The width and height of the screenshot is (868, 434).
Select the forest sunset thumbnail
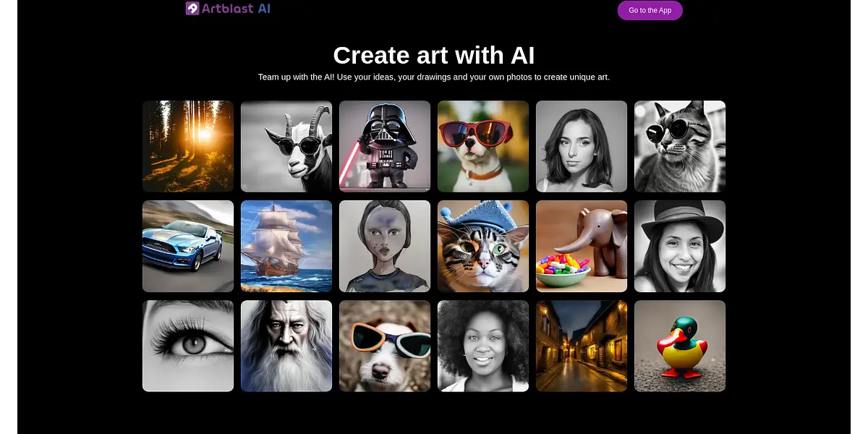pos(188,146)
